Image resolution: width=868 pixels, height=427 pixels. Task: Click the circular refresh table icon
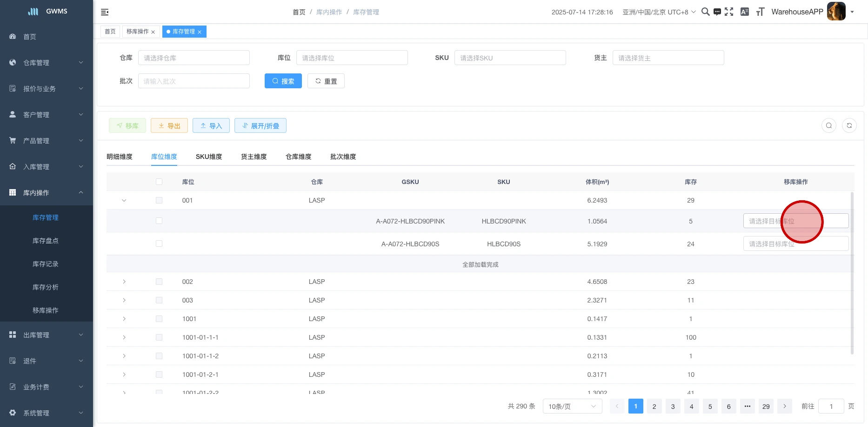tap(849, 125)
